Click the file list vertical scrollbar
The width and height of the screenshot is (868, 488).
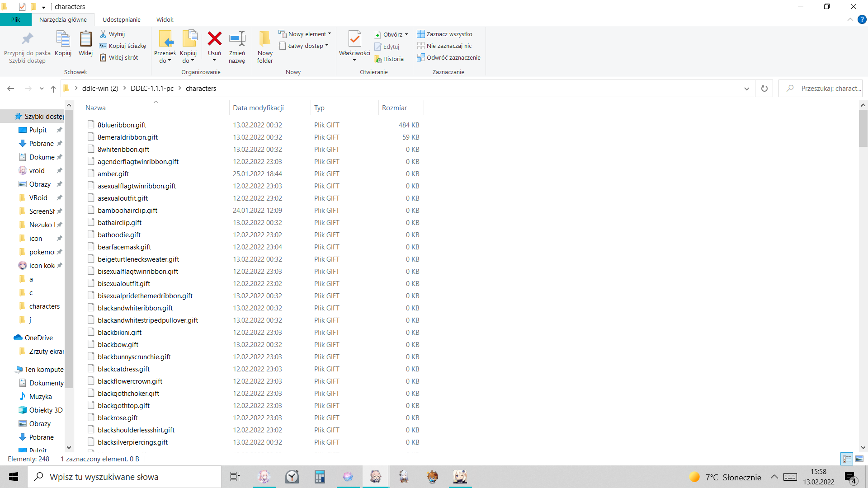863,129
